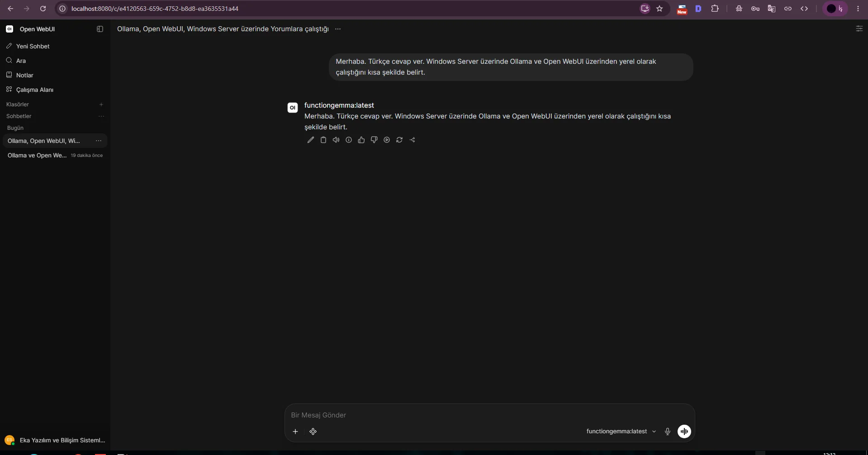
Task: Click the hat-and-glasses extension icon
Action: pos(739,9)
